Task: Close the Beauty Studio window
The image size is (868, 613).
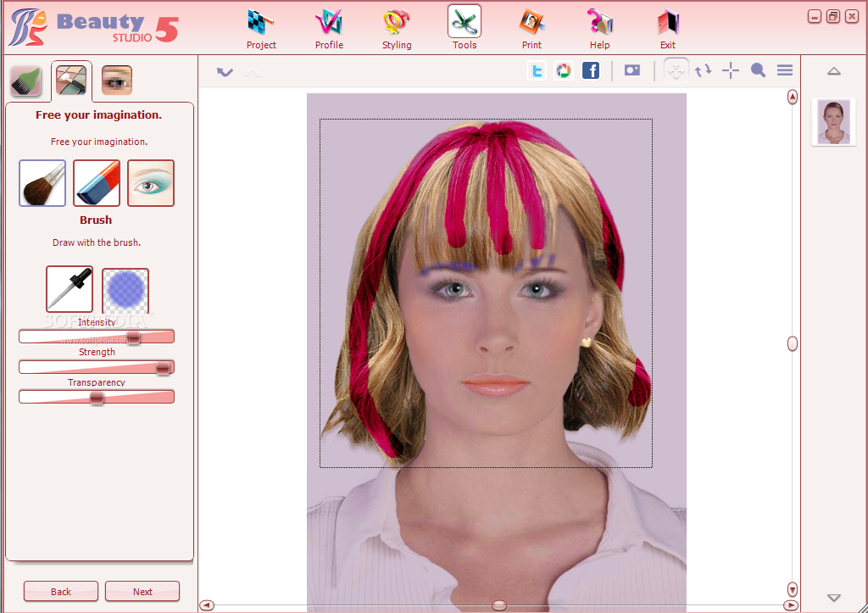Action: pos(851,17)
